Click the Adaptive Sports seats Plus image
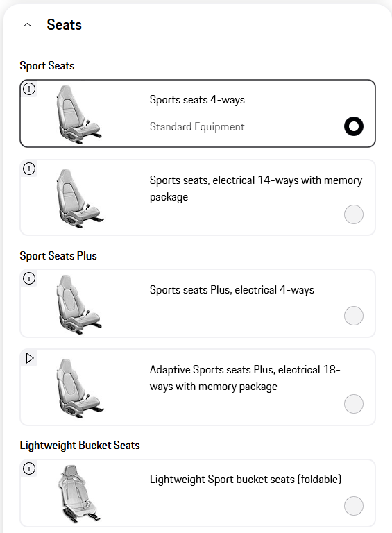This screenshot has width=392, height=533. pos(80,388)
